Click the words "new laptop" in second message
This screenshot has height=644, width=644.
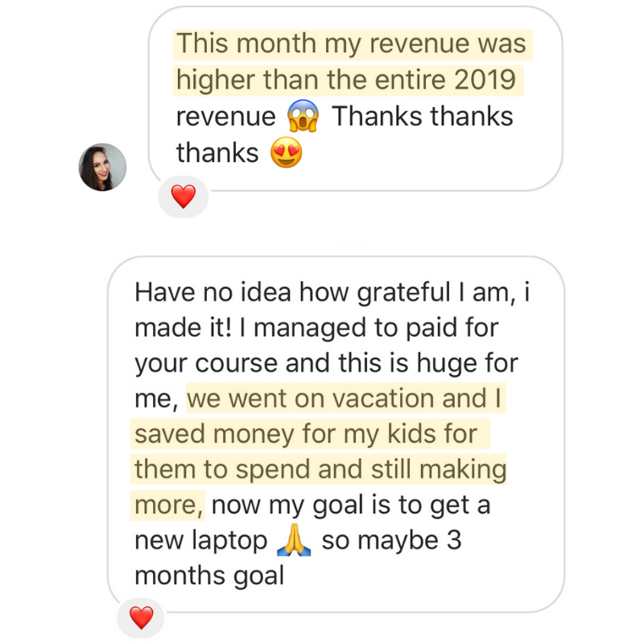click(200, 541)
